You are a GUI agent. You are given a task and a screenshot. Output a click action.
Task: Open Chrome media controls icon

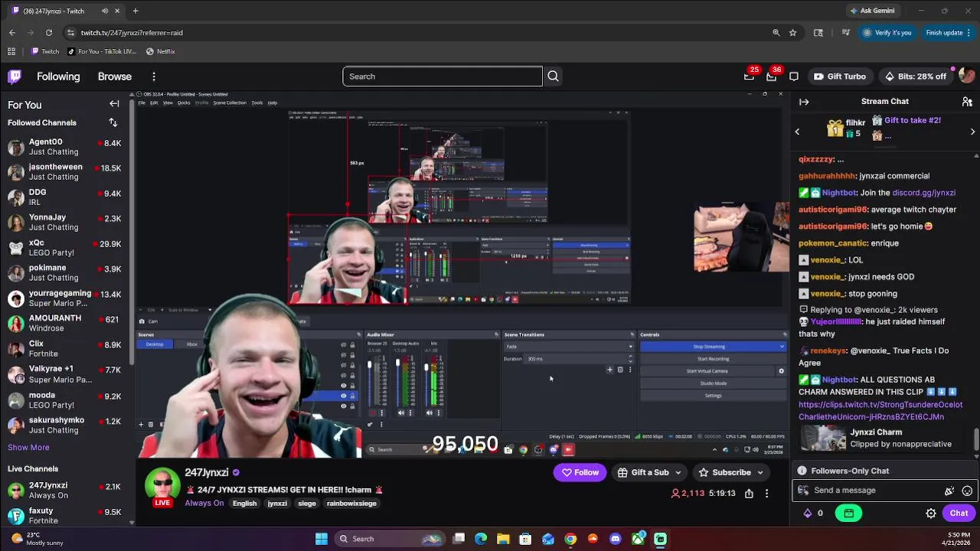pos(845,33)
